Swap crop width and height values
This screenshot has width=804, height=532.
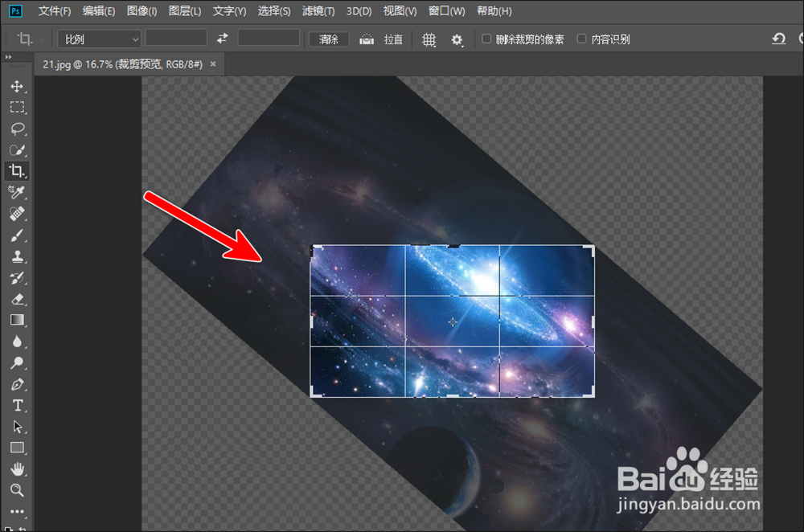point(222,39)
